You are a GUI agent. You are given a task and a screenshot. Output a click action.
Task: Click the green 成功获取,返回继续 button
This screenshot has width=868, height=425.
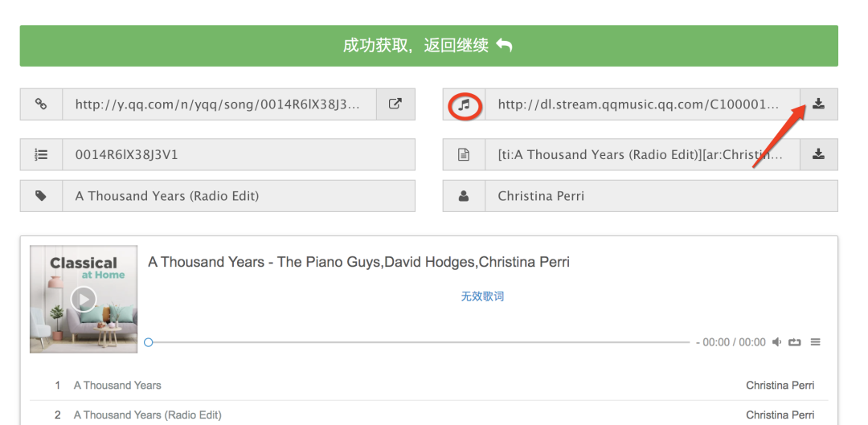[x=429, y=45]
